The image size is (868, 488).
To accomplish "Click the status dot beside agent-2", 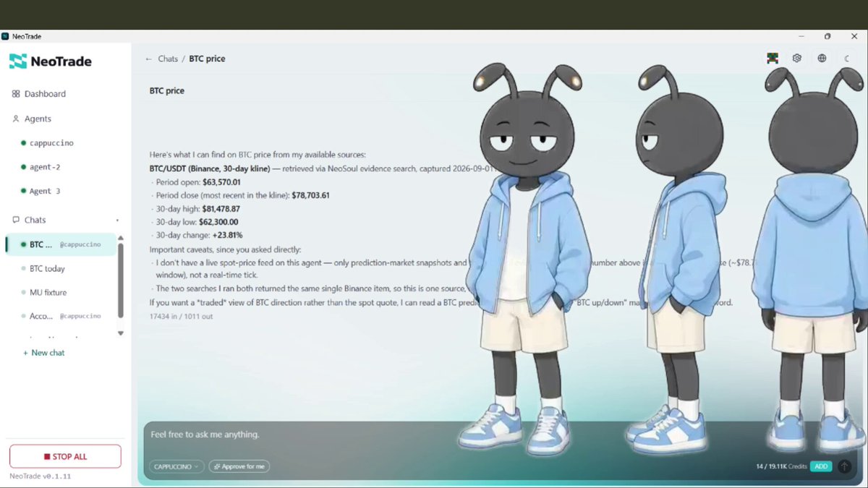I will (x=23, y=167).
